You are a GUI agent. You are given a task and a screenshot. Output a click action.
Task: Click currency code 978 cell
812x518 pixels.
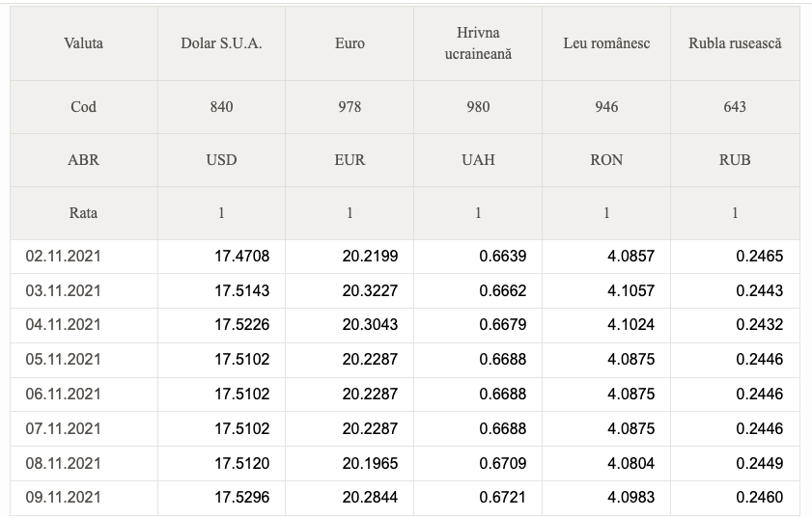(350, 107)
